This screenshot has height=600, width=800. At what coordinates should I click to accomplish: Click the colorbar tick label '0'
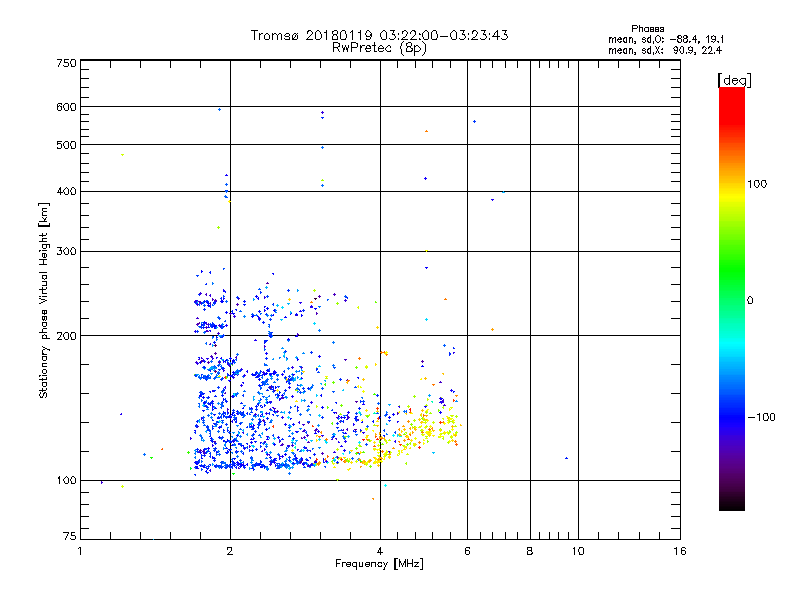pos(750,300)
